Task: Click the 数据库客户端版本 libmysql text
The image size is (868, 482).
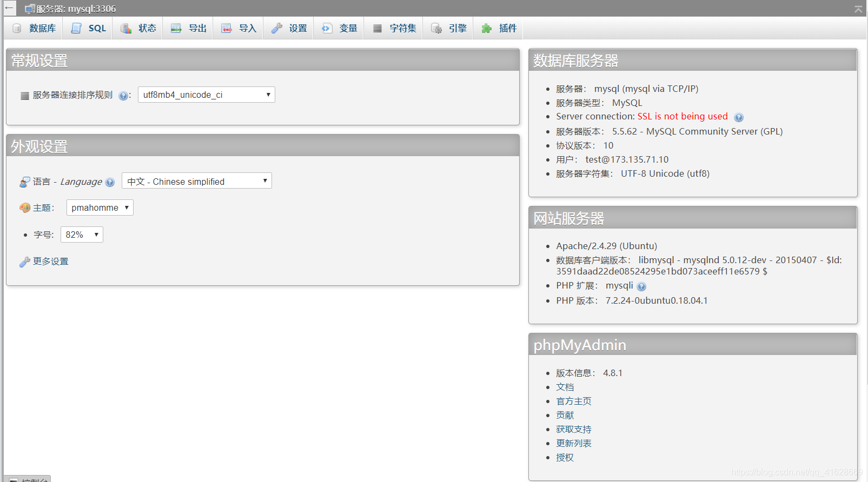Action: point(699,265)
